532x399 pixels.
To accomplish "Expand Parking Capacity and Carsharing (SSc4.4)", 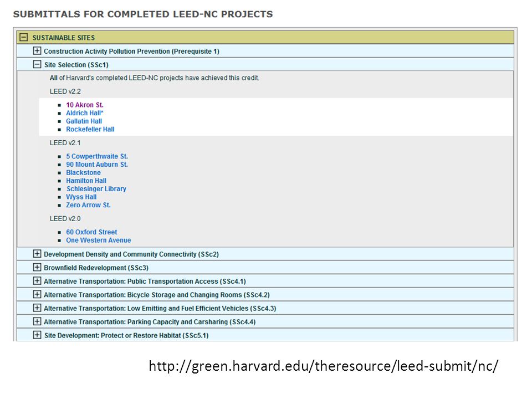I will (x=37, y=321).
